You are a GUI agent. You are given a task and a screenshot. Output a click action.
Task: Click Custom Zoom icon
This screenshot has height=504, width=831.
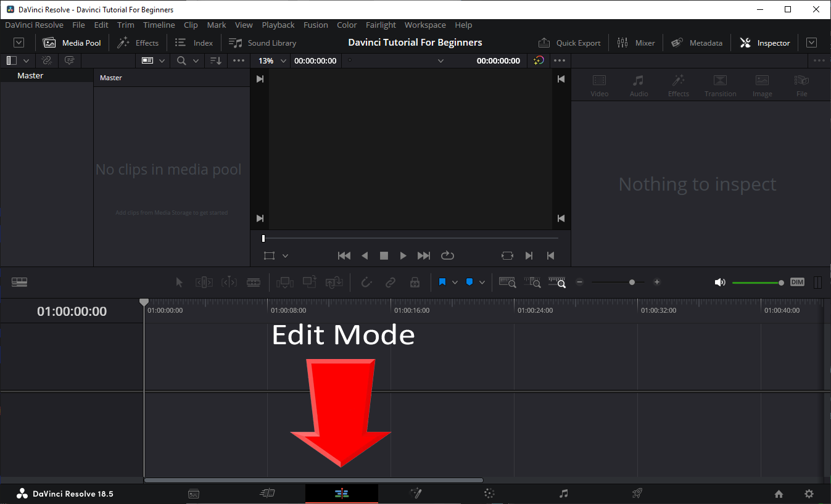[557, 283]
